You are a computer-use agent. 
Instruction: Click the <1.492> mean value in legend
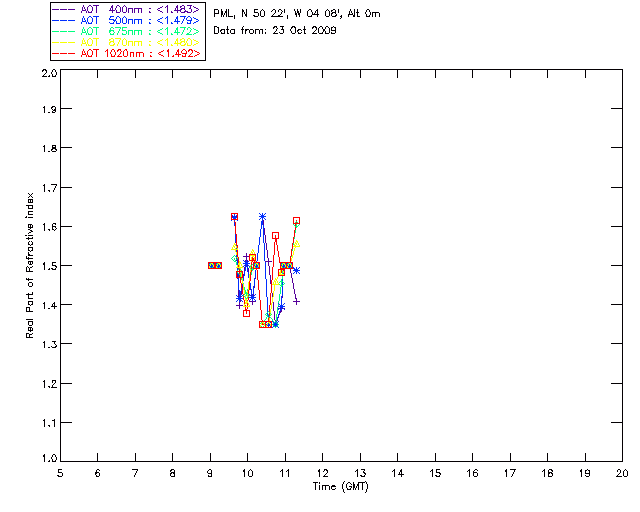click(179, 53)
